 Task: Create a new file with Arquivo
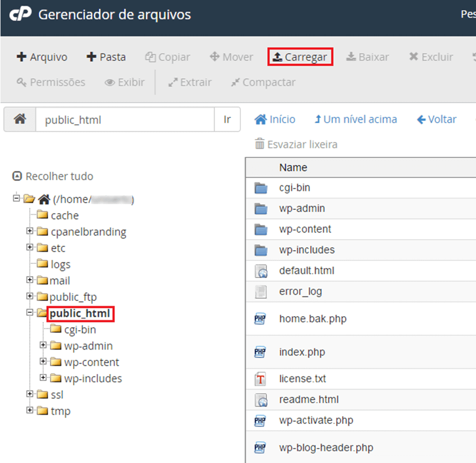coord(42,57)
